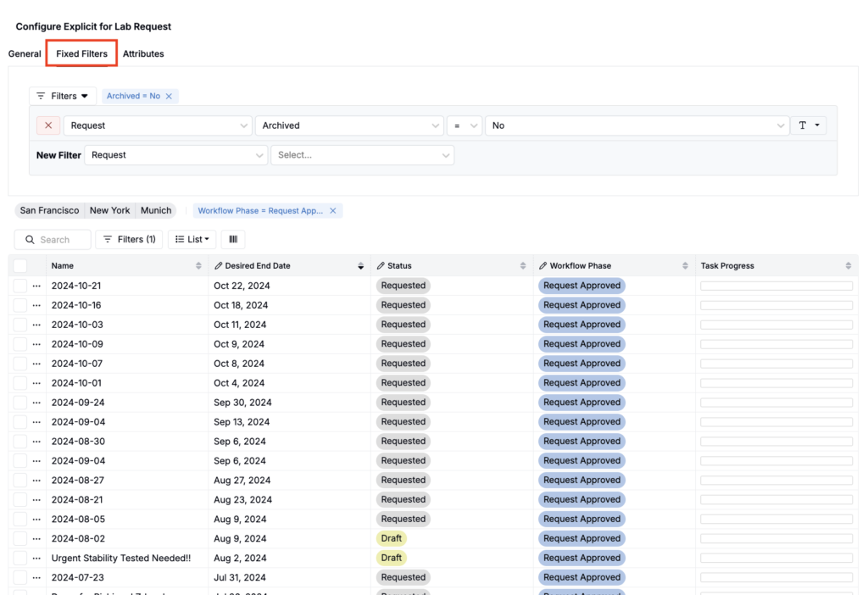The image size is (868, 595).
Task: Switch to the Attributes tab
Action: (x=143, y=54)
